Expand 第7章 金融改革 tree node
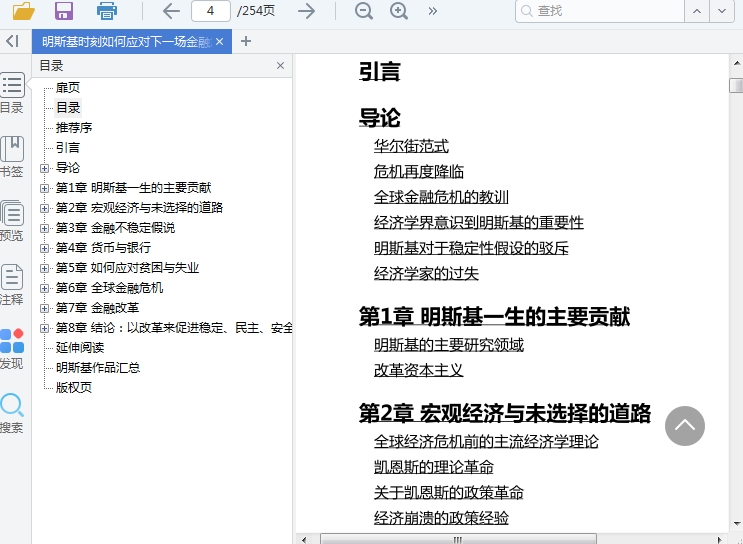This screenshot has width=743, height=544. click(x=44, y=308)
